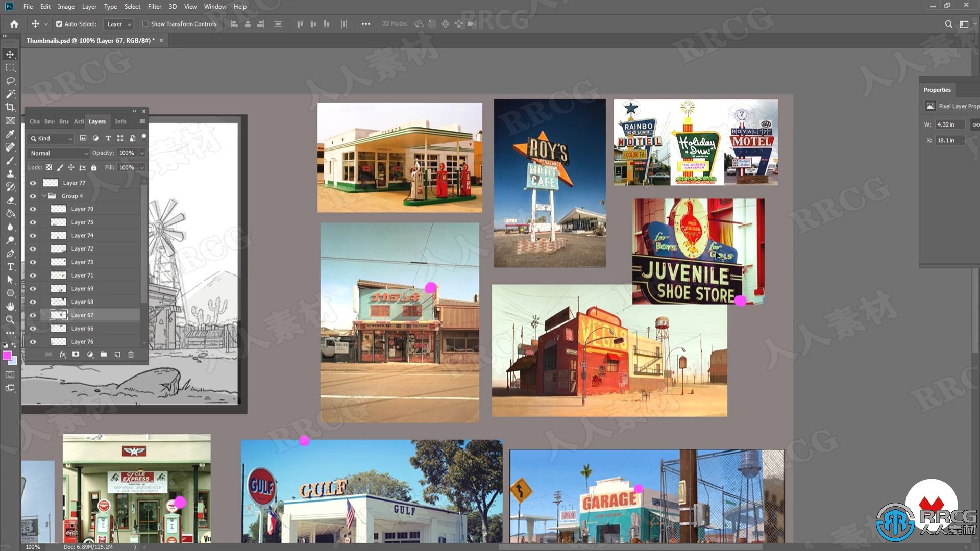Select the Frame tool

coord(10,120)
